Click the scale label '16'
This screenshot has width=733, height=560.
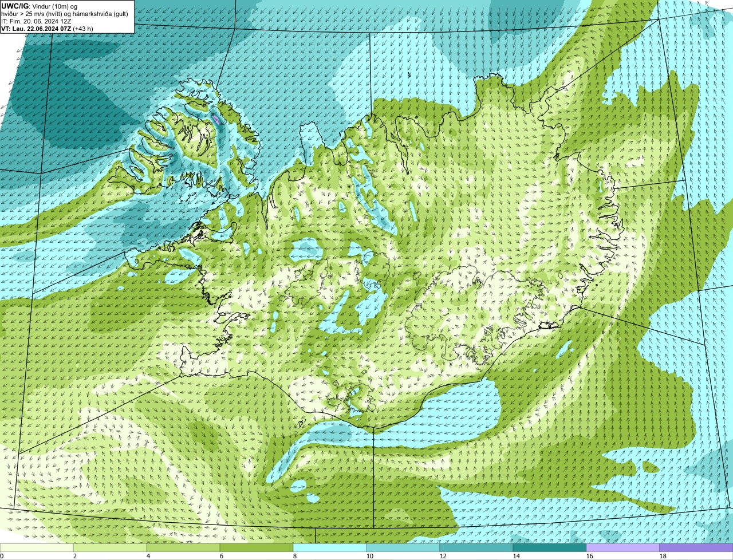(x=590, y=556)
